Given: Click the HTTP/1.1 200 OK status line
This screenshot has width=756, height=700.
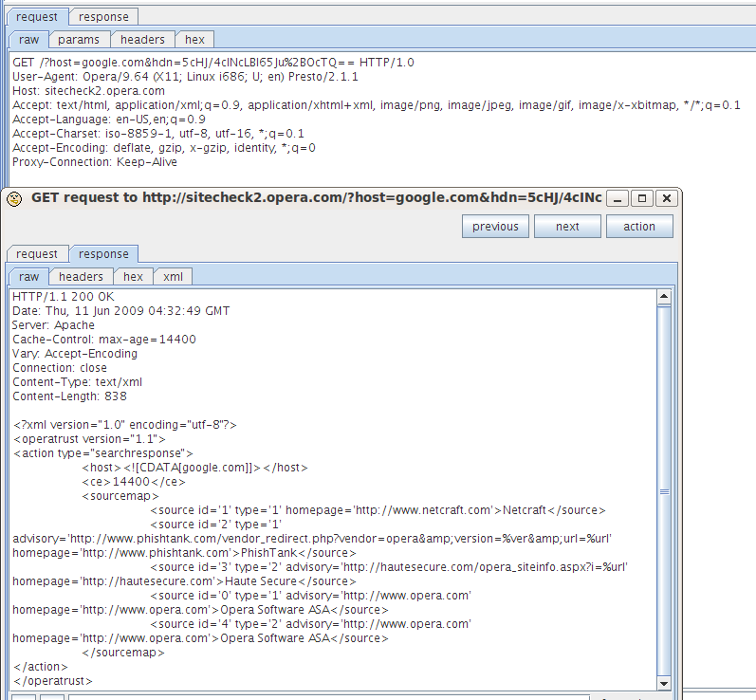Looking at the screenshot, I should (x=64, y=297).
